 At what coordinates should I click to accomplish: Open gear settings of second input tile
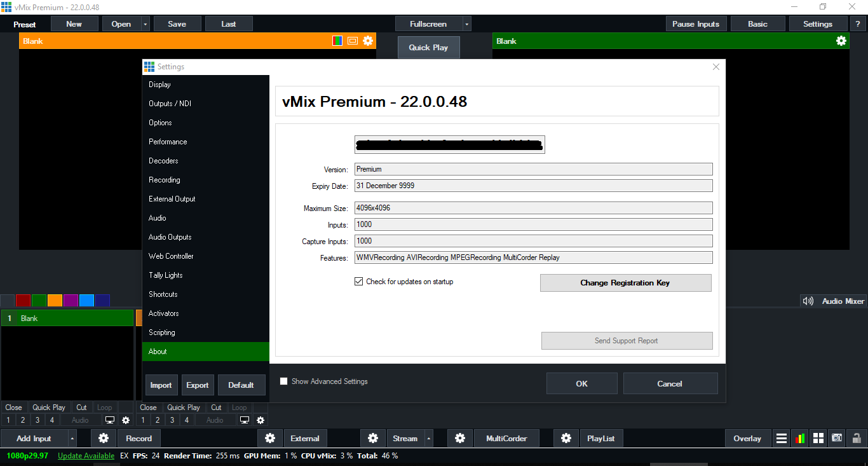click(261, 420)
